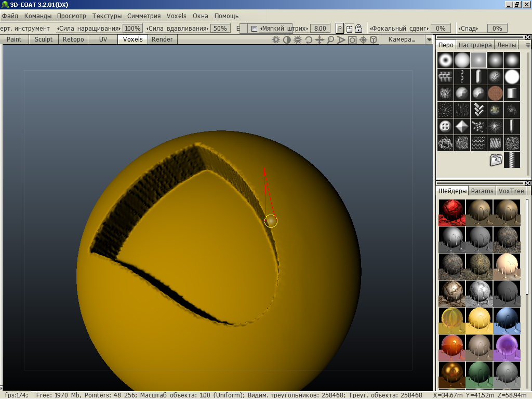Select the red glossy shader thumbnail
Screen dimensions: 532x399
[451, 212]
